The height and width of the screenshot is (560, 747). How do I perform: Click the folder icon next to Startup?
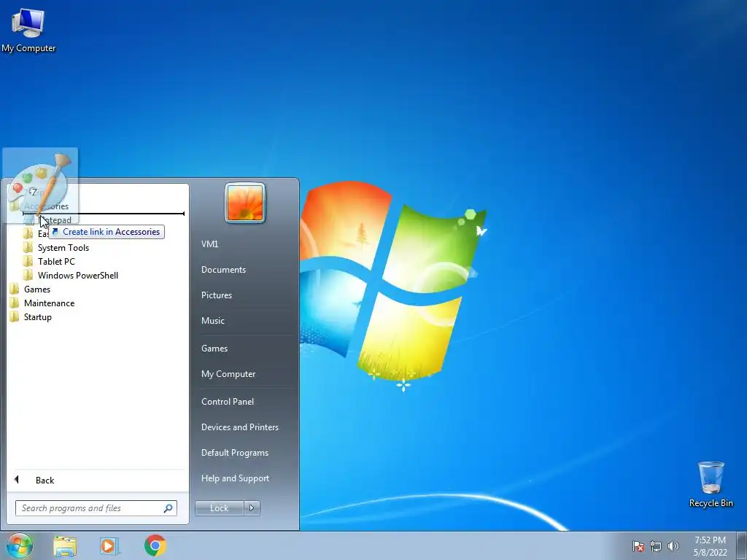(15, 317)
